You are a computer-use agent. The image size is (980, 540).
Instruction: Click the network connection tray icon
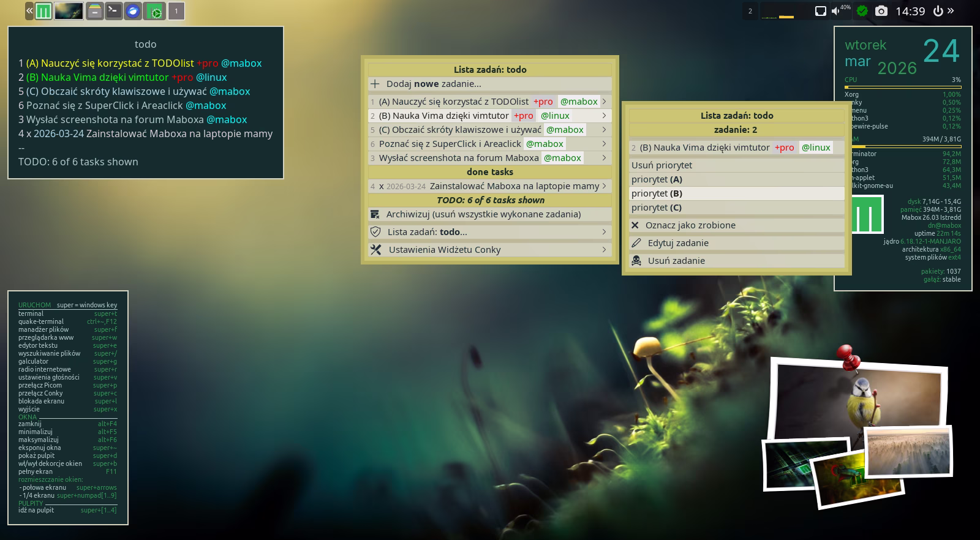pyautogui.click(x=820, y=11)
